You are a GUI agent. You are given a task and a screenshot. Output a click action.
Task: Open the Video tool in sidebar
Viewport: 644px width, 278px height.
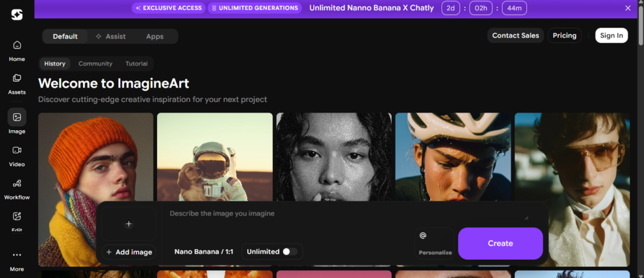[17, 157]
